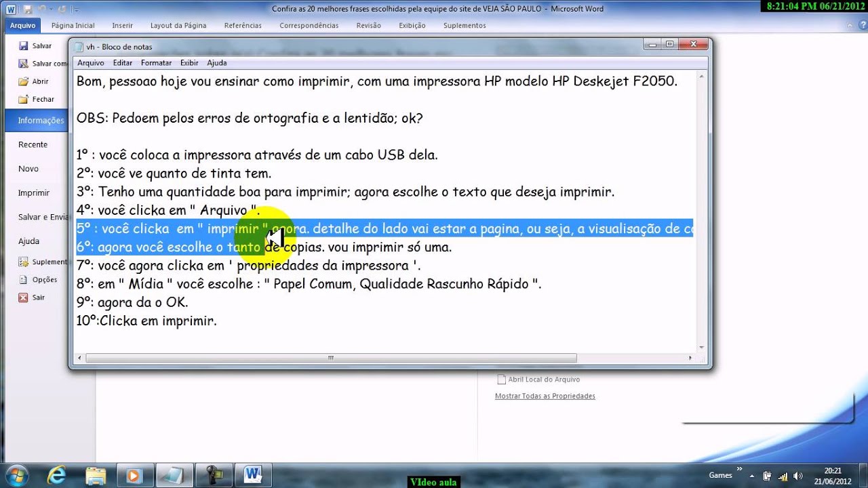Click the Word logo icon in title bar

(x=11, y=9)
